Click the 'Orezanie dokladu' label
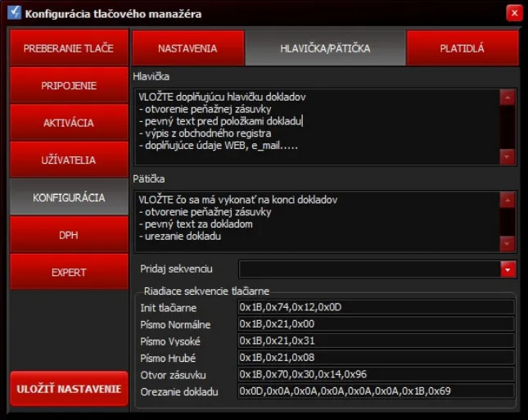 179,391
